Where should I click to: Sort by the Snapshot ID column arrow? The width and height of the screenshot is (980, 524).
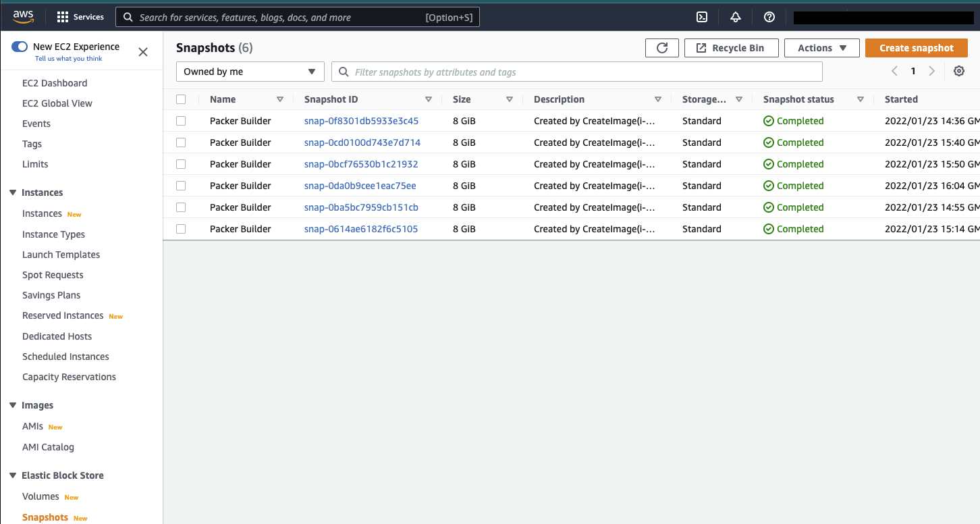[x=429, y=99]
